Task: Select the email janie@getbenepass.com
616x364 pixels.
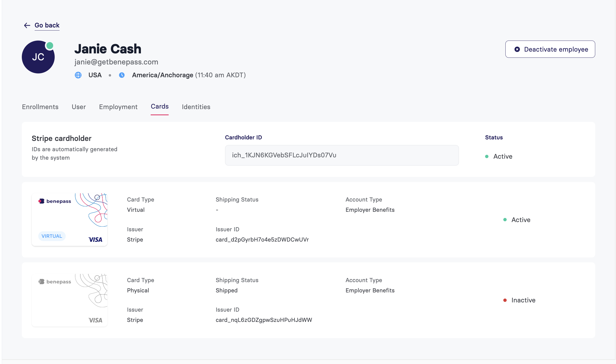Action: click(116, 62)
